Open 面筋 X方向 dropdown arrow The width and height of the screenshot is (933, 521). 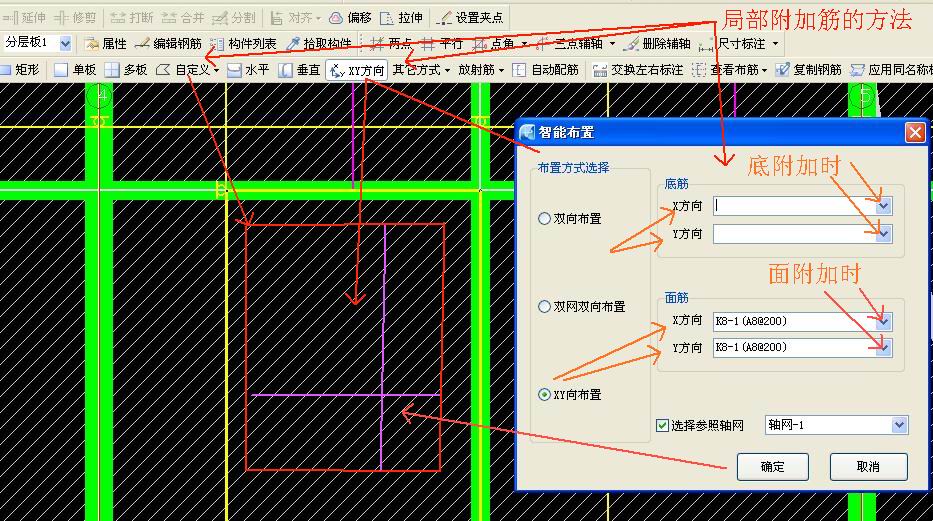tap(884, 322)
